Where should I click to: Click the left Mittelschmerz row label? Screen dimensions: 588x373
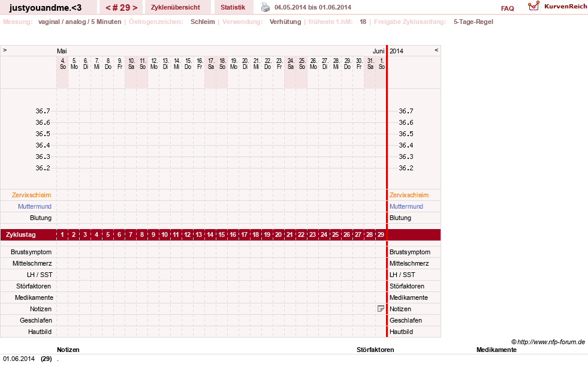click(32, 263)
